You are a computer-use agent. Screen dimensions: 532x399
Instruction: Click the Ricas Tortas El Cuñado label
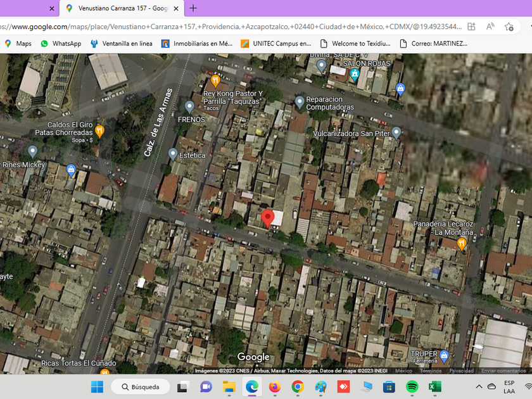79,363
